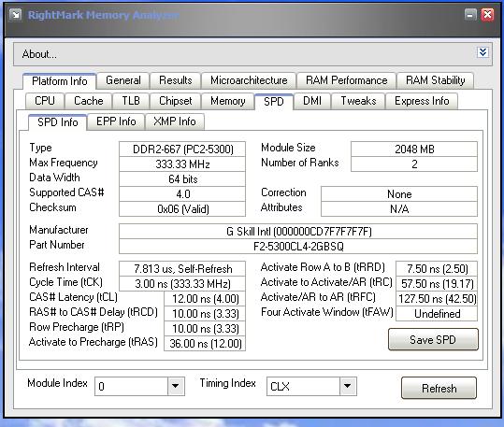Viewport: 504px width, 427px height.
Task: Click the G Skill Intl manufacturer field
Action: [298, 232]
